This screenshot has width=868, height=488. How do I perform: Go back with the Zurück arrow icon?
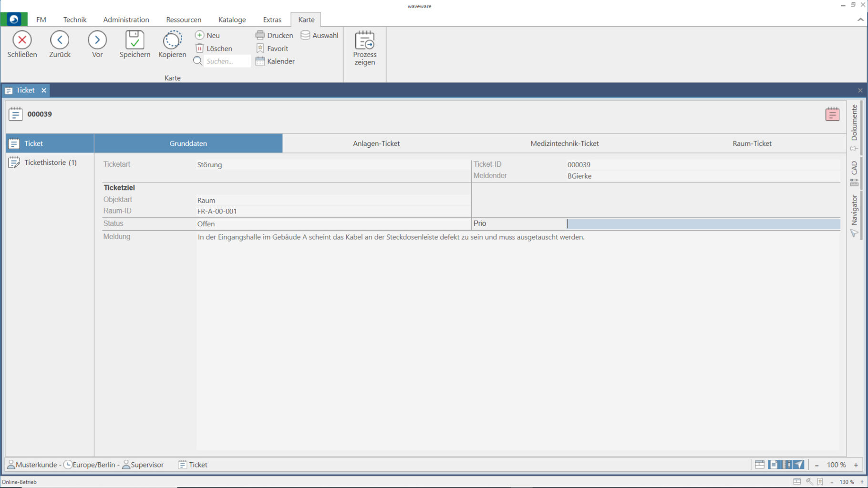(x=60, y=40)
